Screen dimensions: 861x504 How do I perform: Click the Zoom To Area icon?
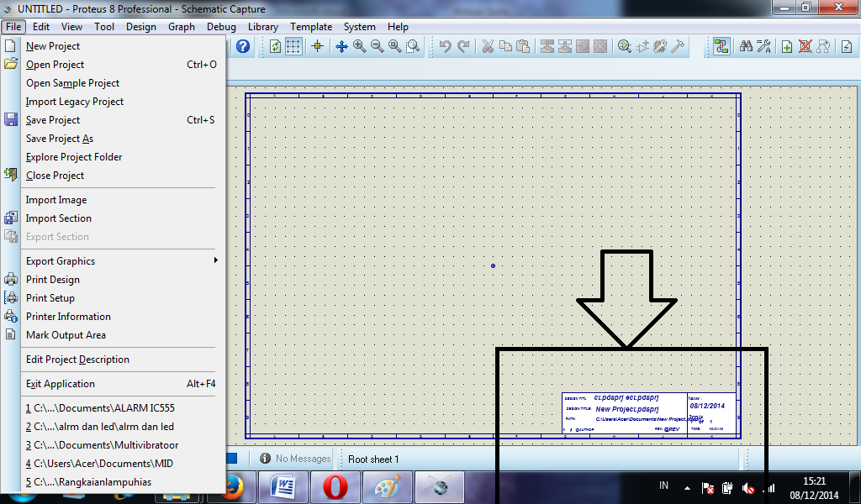pos(413,46)
